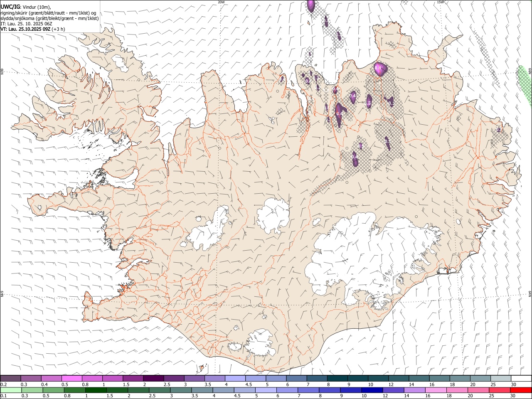Screen dimensions: 532x399
Task: Click the snow legend swatch labeled 0.2
Action: tap(10, 378)
